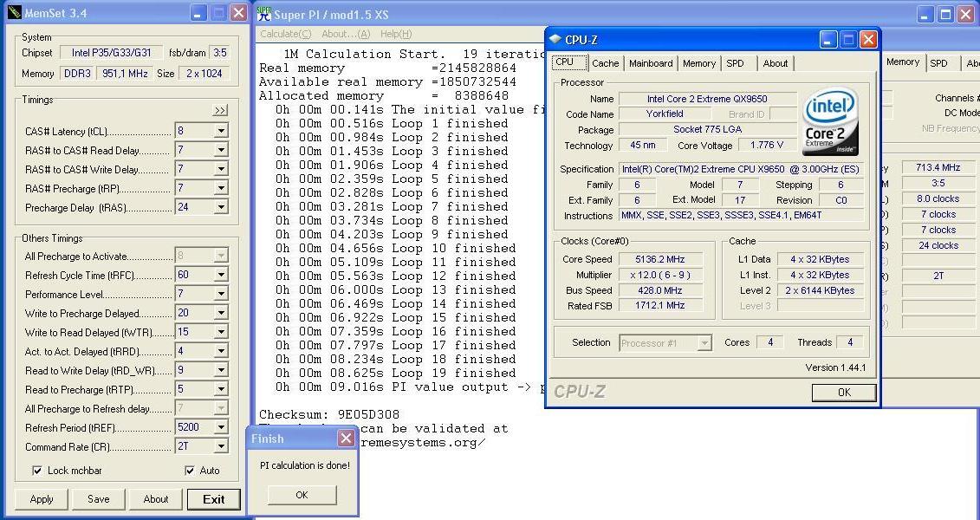Click OK in the Finish dialog
980x520 pixels.
coord(302,494)
